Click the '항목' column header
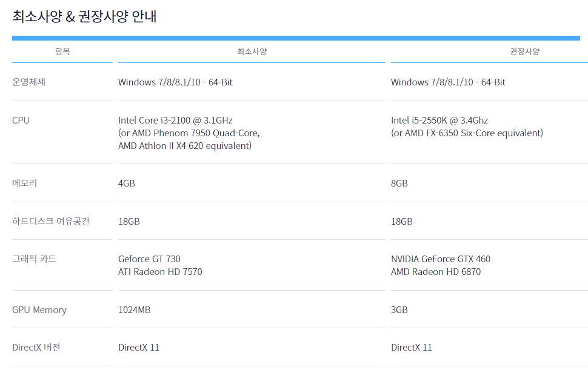 [x=62, y=51]
